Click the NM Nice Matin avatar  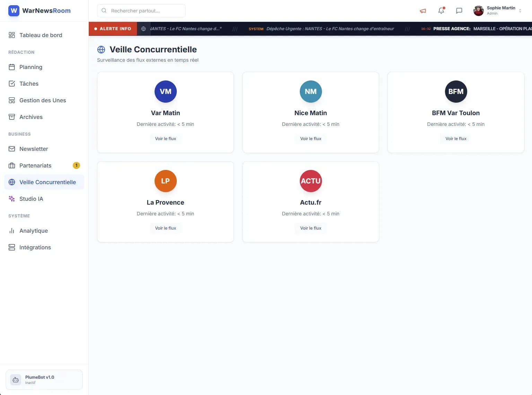tap(311, 92)
